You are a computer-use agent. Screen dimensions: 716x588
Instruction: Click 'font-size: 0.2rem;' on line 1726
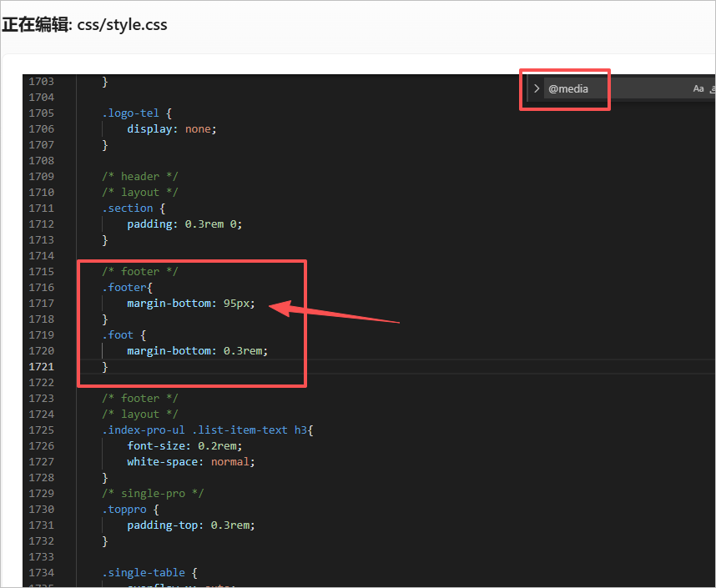pyautogui.click(x=184, y=445)
